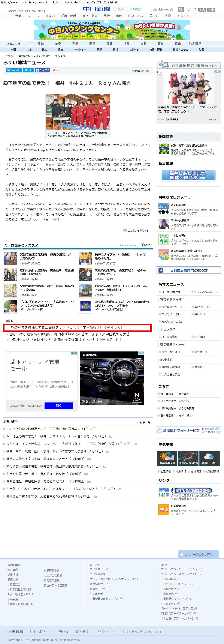The width and height of the screenshot is (224, 644).
Task: Click the blue 開く ad button
Action: point(59,405)
